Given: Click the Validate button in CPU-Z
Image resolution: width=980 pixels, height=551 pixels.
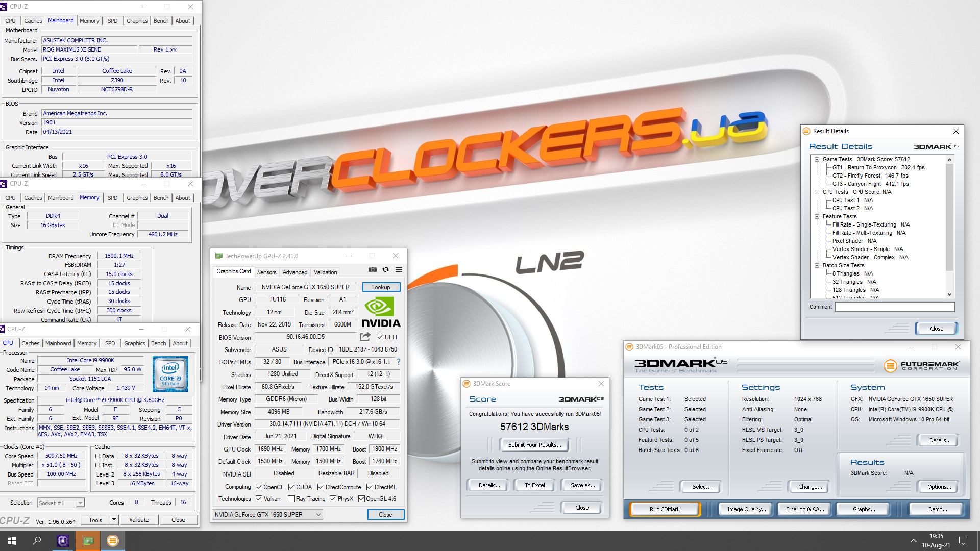Looking at the screenshot, I should [139, 520].
